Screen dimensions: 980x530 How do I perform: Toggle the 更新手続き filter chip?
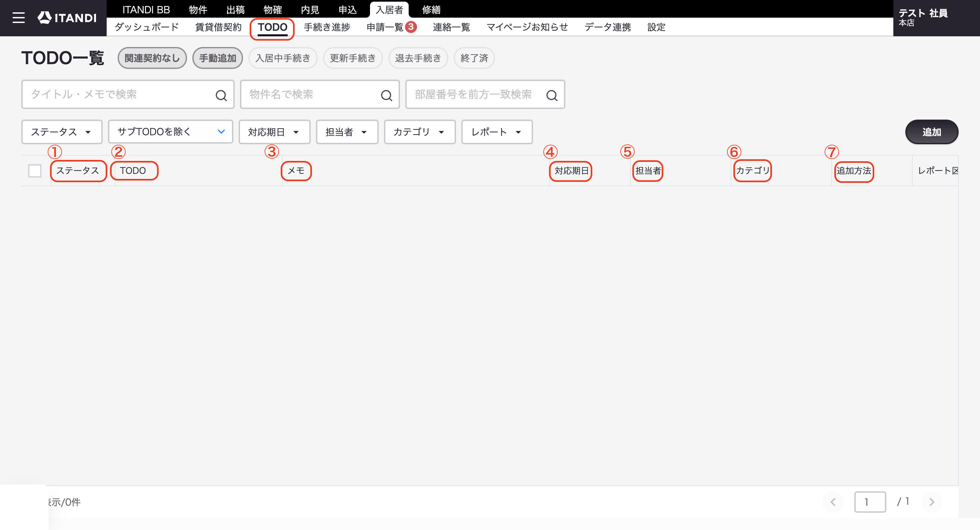[x=353, y=58]
